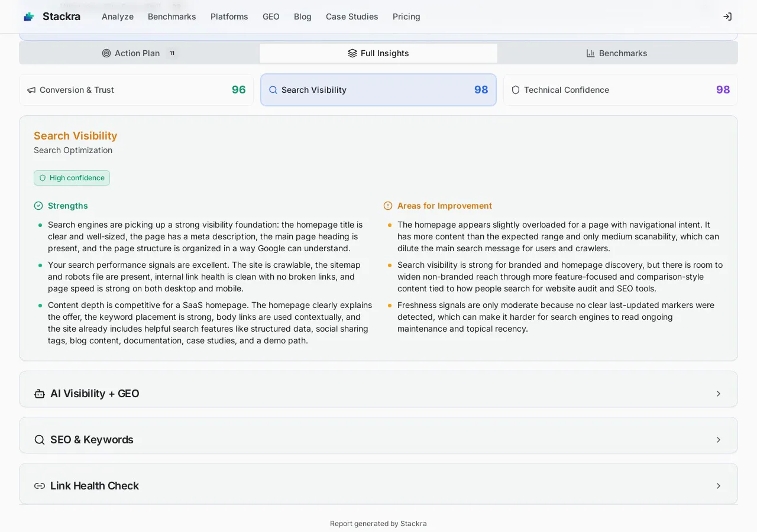
Task: Open the Pricing nav link
Action: pyautogui.click(x=406, y=17)
